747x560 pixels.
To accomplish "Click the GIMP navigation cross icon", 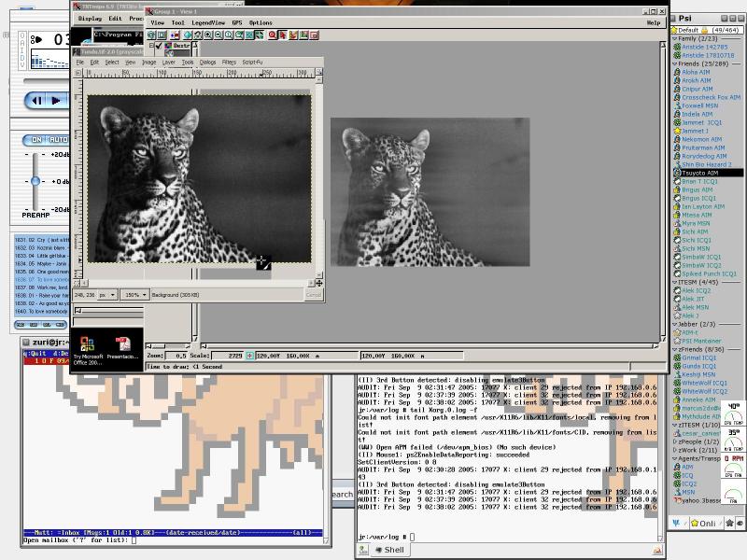I will coord(318,283).
